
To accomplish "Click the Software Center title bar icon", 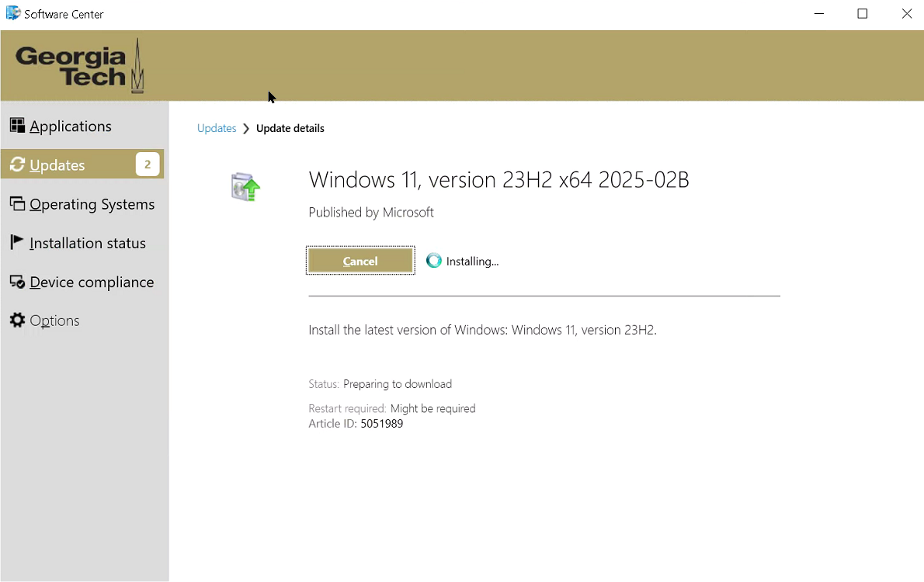I will coord(12,13).
